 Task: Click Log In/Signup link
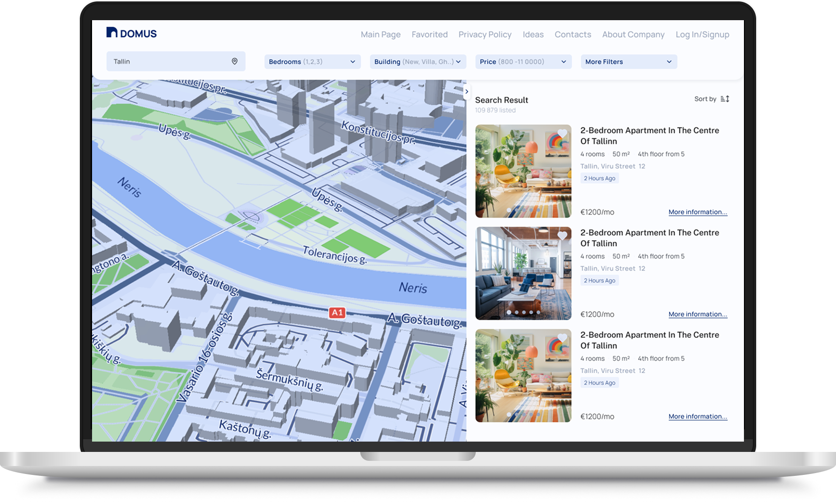702,34
